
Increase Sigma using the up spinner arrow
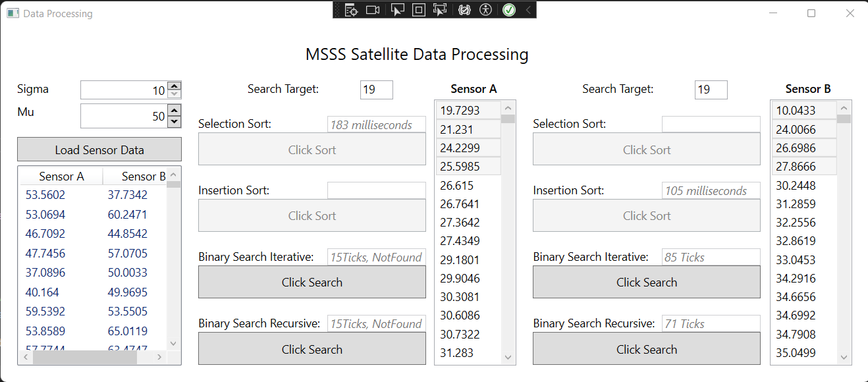[x=173, y=85]
